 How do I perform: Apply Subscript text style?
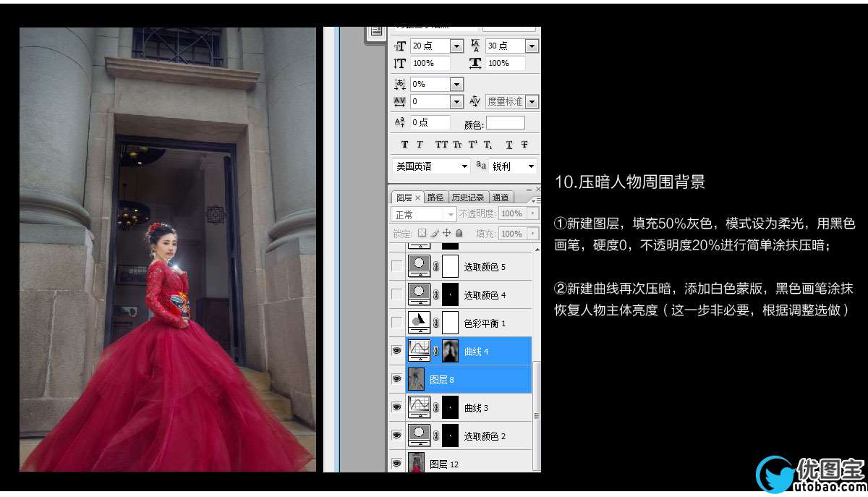click(488, 145)
